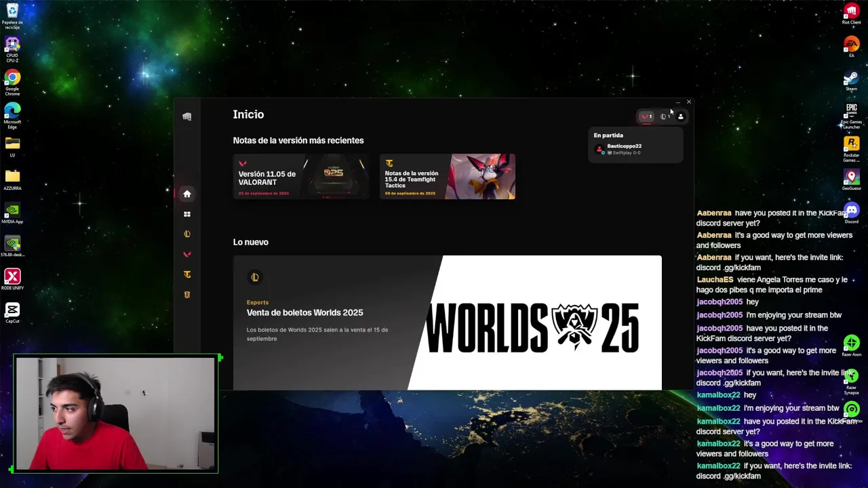The image size is (868, 488).
Task: Click the '09 de septiembre de 2025' date
Action: pos(410,193)
